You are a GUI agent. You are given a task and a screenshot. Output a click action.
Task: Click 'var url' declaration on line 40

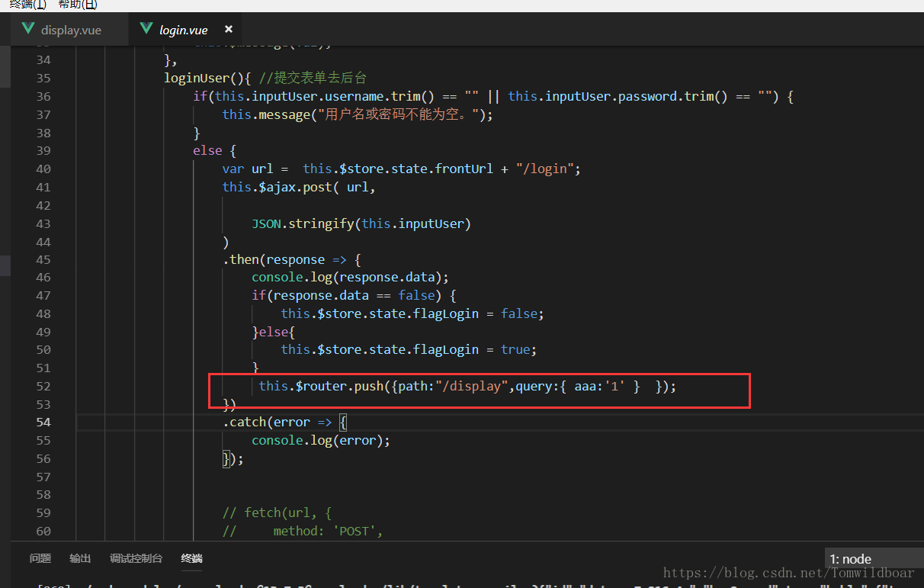248,169
